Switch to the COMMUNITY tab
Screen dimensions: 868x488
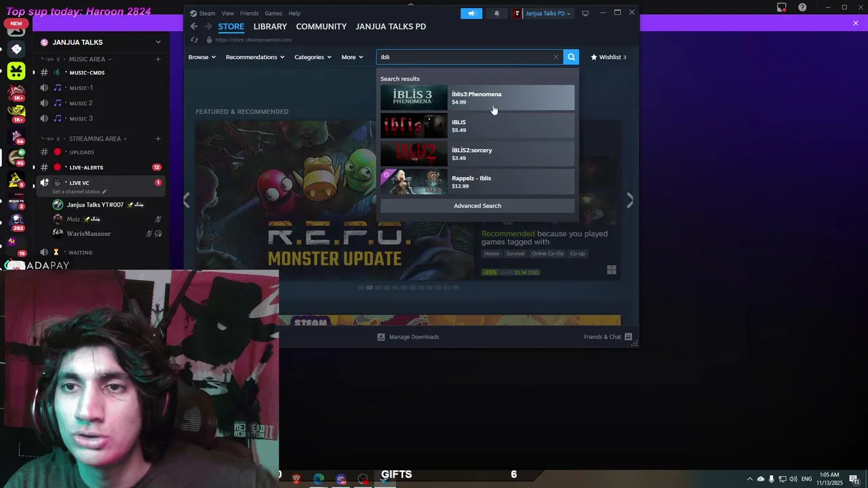[x=321, y=26]
